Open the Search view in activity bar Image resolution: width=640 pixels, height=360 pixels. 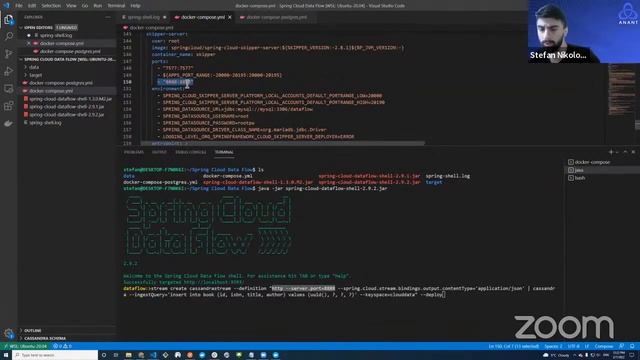pyautogui.click(x=9, y=37)
